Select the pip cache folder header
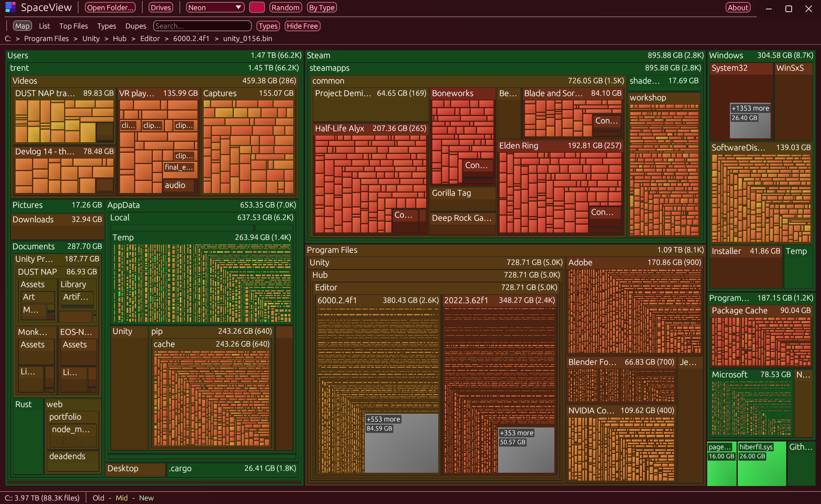Viewport: 821px width, 504px height. click(x=212, y=344)
